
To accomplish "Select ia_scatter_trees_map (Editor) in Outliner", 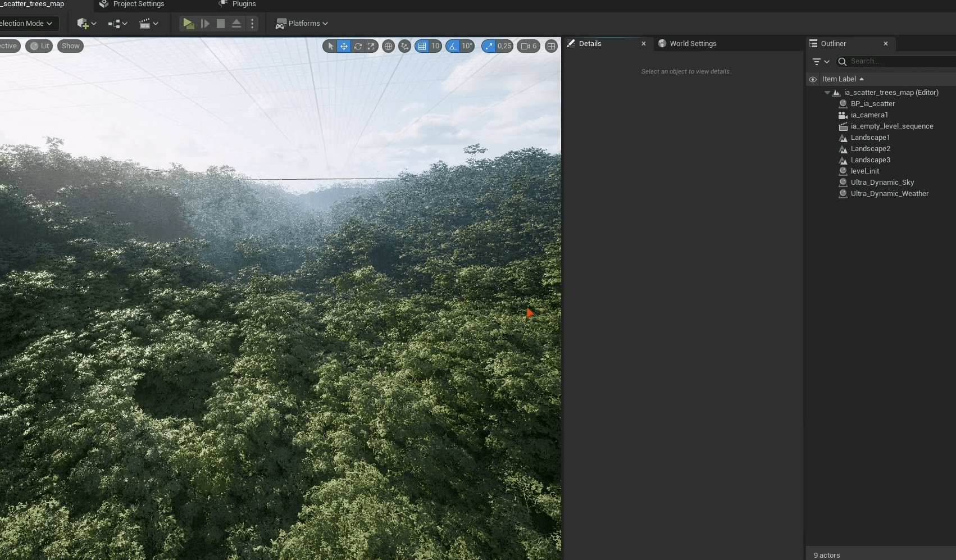I will (x=891, y=93).
